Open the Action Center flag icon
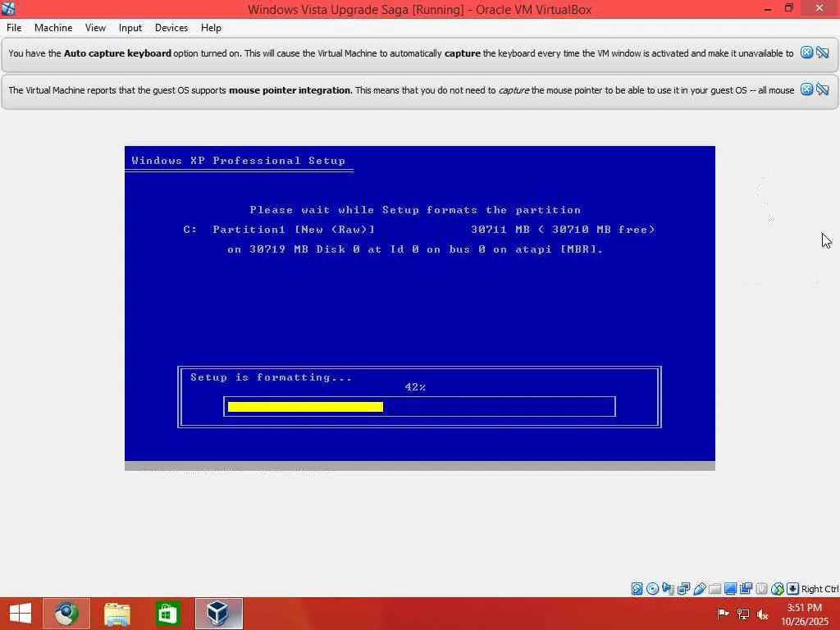 coord(723,614)
